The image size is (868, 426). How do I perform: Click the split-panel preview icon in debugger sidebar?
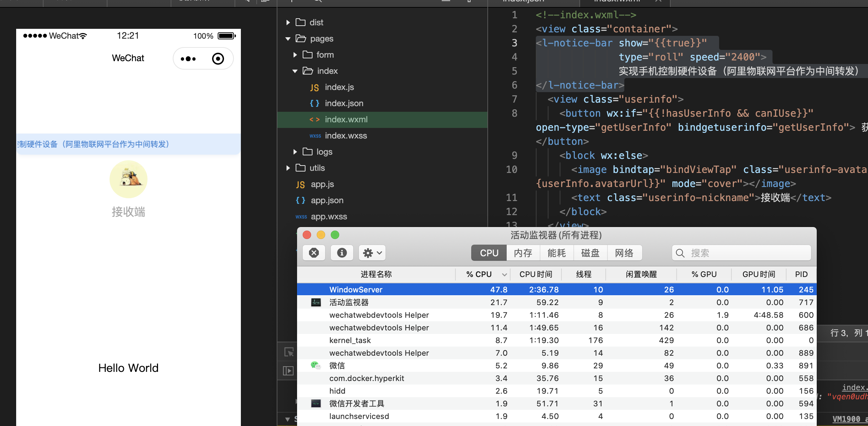[288, 371]
